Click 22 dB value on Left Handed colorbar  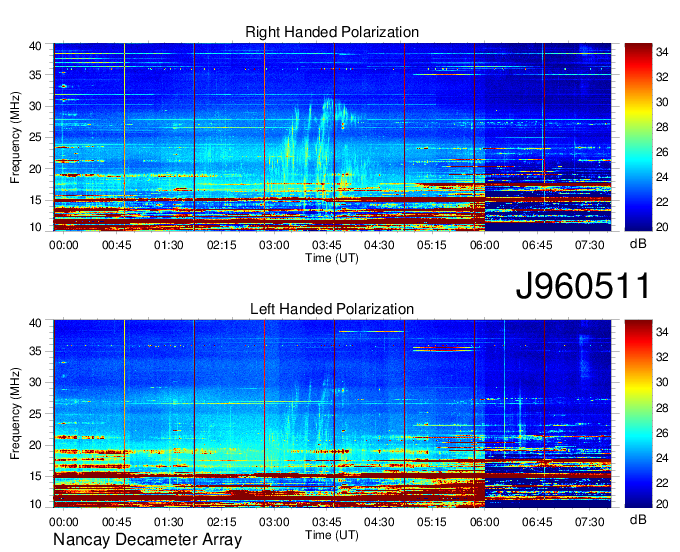(662, 483)
